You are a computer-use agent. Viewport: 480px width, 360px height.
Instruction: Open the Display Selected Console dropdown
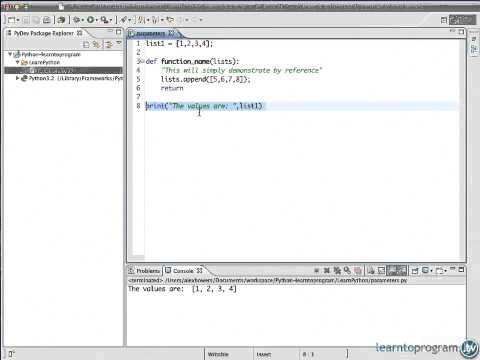[x=431, y=271]
